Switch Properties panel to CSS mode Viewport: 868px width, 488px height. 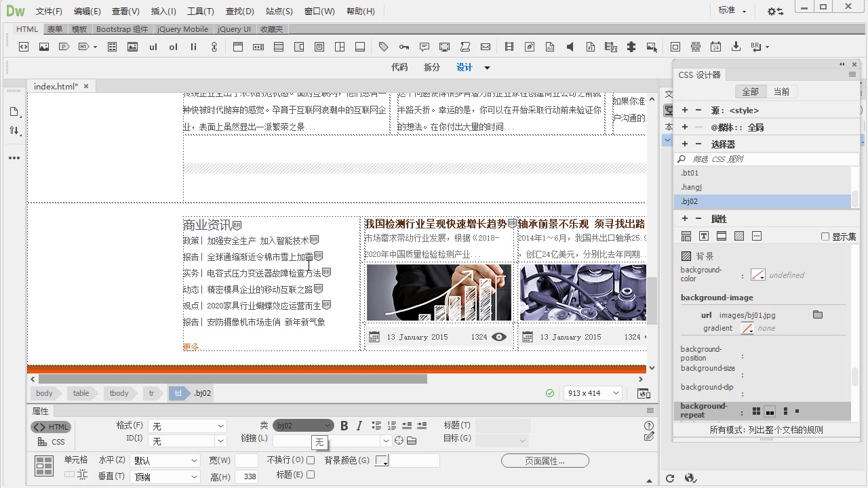tap(51, 442)
